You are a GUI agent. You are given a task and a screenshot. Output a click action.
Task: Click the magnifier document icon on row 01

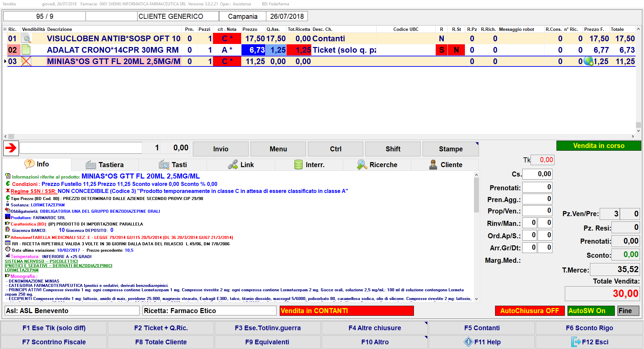26,39
